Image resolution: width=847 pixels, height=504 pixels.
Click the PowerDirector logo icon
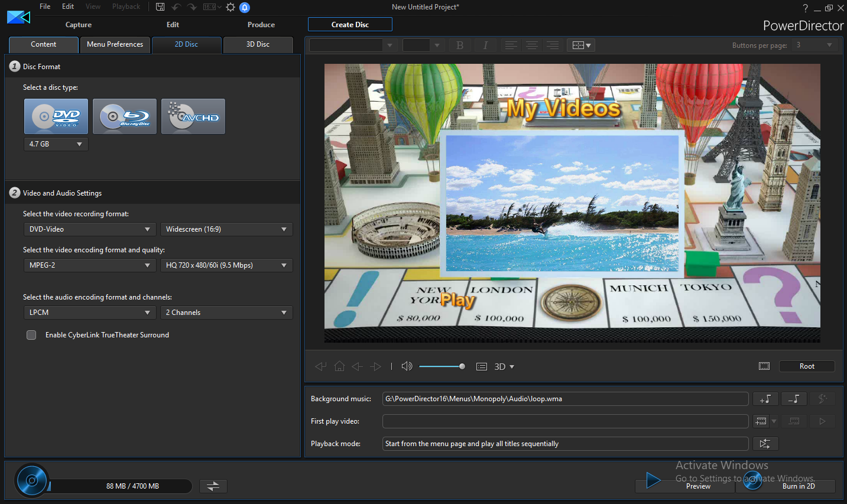18,17
